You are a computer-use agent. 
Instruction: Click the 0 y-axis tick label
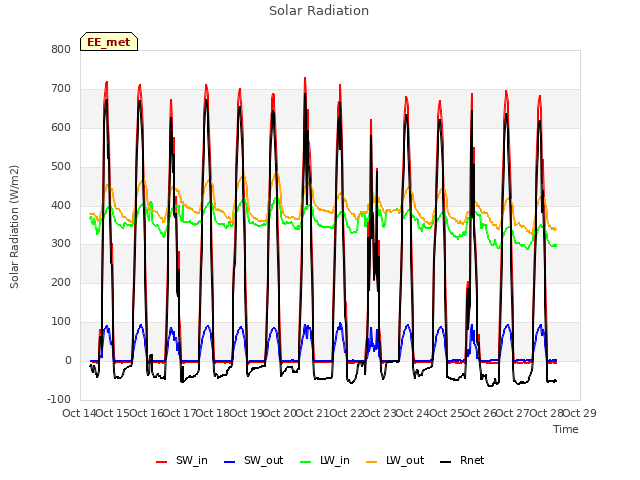[x=68, y=360]
